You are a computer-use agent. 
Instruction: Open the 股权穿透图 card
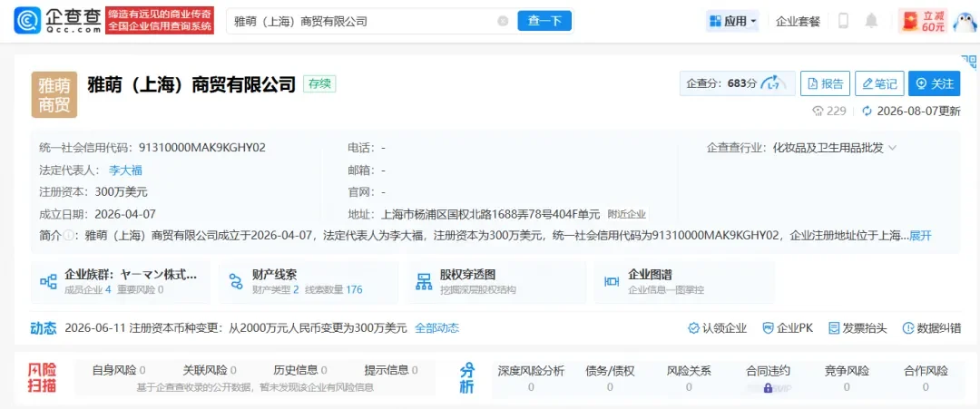[496, 282]
